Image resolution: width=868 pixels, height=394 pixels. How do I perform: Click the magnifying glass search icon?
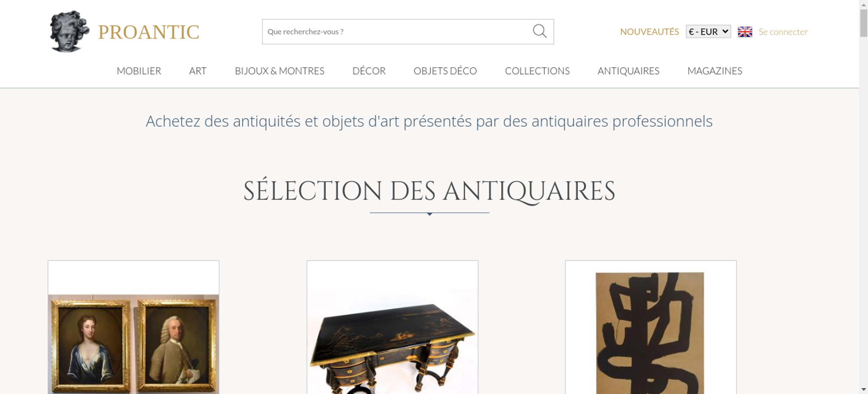point(539,31)
